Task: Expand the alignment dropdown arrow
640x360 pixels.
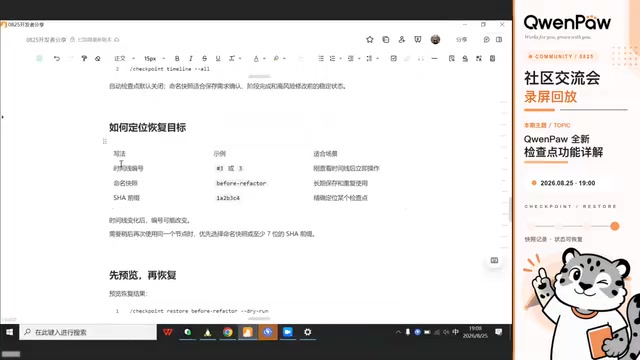Action: pos(359,59)
